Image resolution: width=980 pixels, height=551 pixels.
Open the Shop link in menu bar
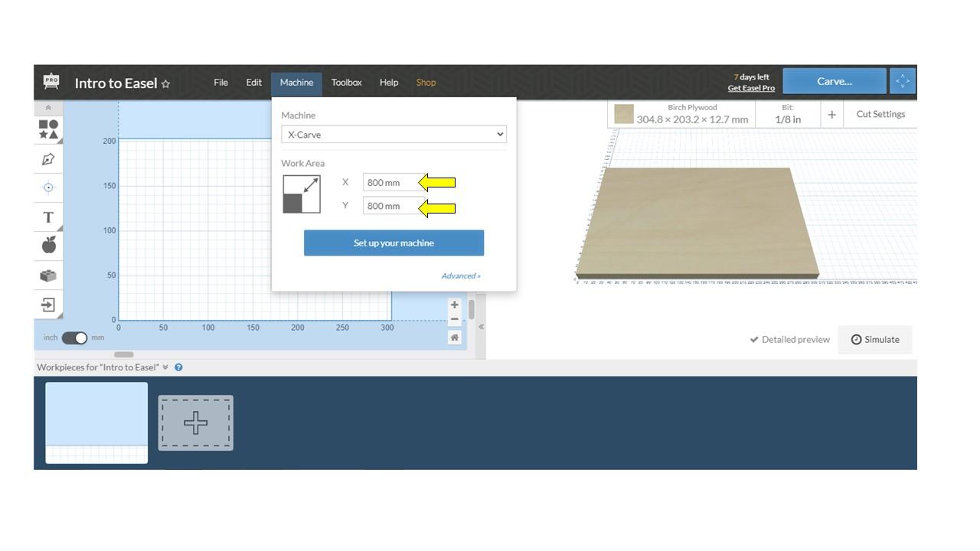426,83
